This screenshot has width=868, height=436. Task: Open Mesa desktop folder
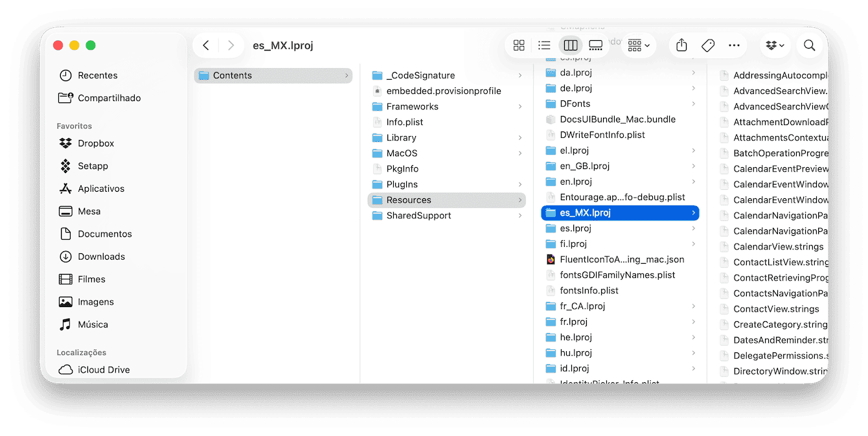click(x=80, y=212)
